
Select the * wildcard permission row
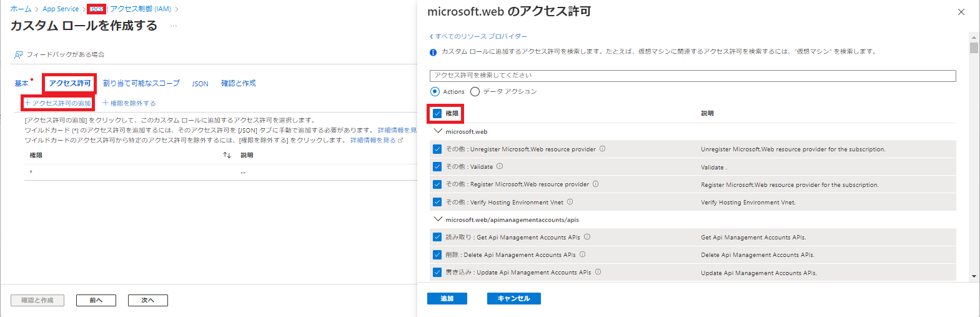220,172
